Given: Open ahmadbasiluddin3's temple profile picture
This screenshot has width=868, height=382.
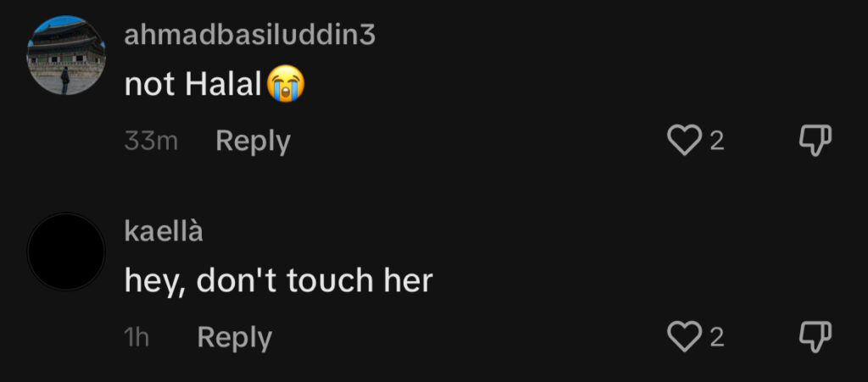Looking at the screenshot, I should click(x=66, y=55).
